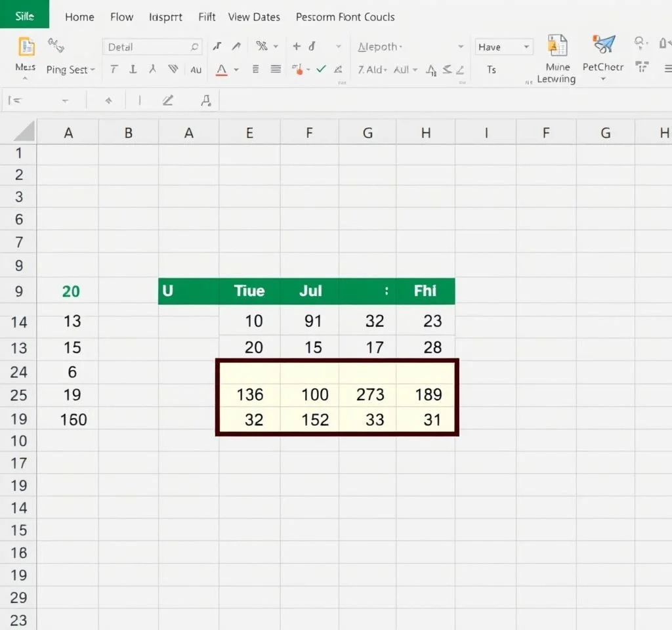This screenshot has width=672, height=630.
Task: Click the justified lines alignment icon
Action: pyautogui.click(x=276, y=69)
